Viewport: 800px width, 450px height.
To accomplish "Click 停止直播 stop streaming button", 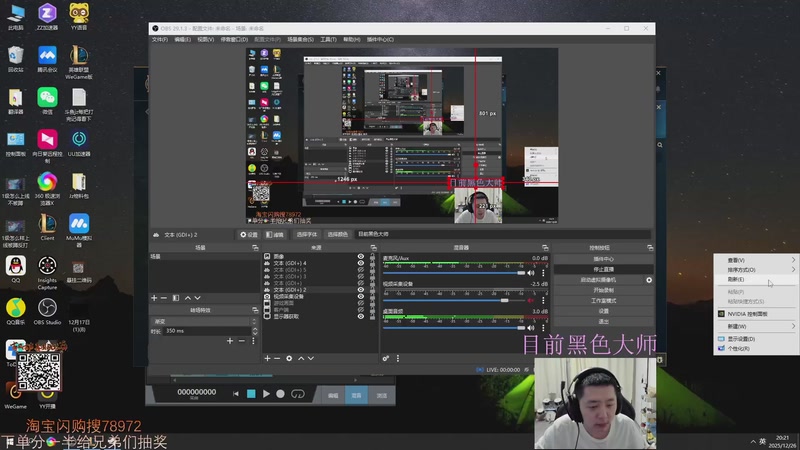I will [x=604, y=269].
